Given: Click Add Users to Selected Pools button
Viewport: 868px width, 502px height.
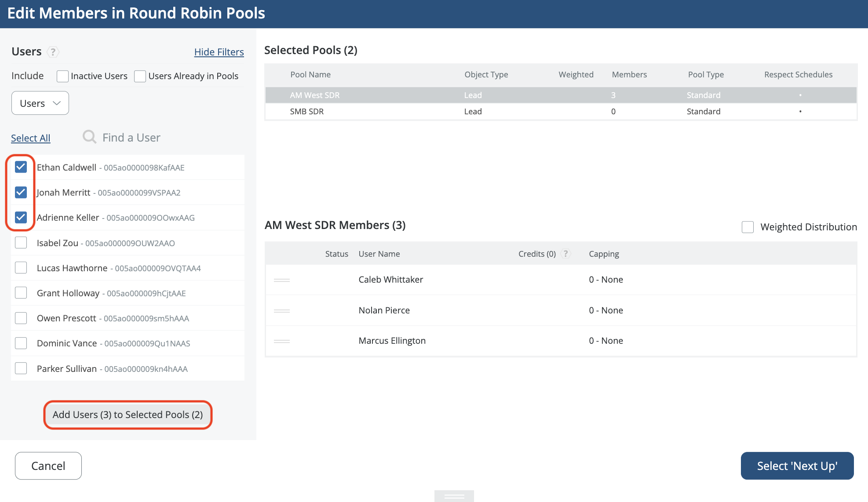Looking at the screenshot, I should coord(128,415).
